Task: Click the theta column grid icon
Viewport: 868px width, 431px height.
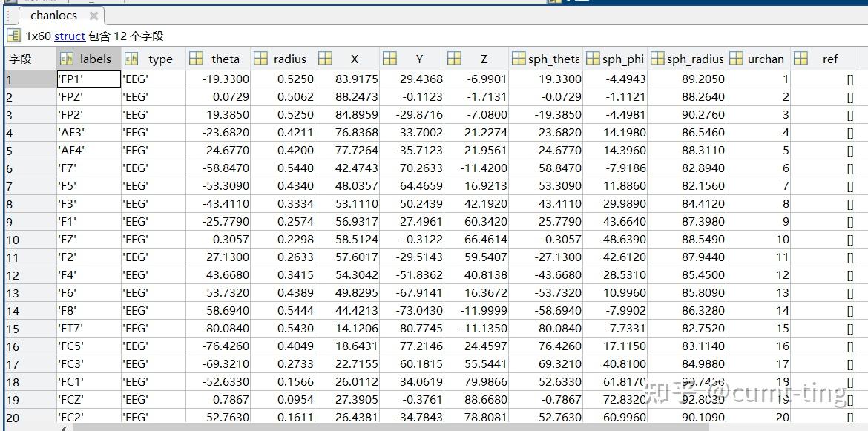Action: click(196, 59)
